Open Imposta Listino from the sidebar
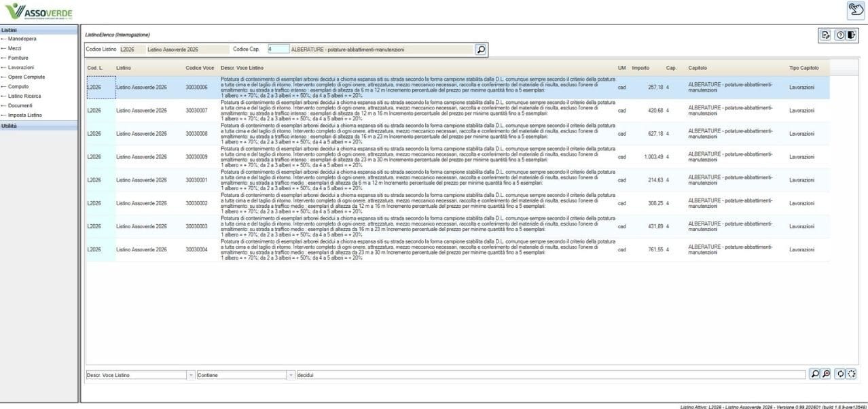The width and height of the screenshot is (868, 409). tap(24, 115)
